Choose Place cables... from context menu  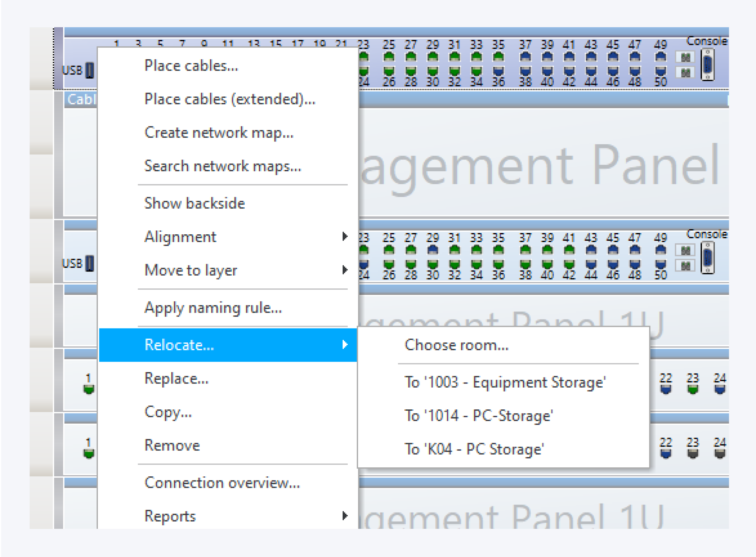coord(191,65)
